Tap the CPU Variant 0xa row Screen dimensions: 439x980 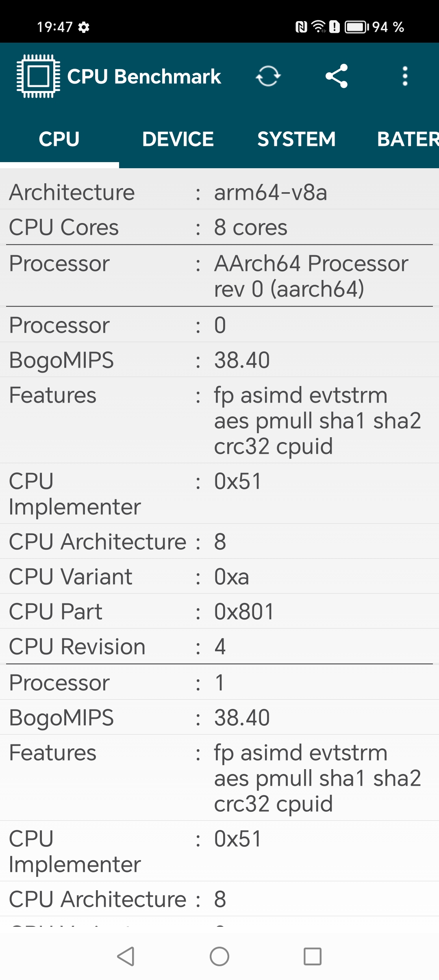219,577
